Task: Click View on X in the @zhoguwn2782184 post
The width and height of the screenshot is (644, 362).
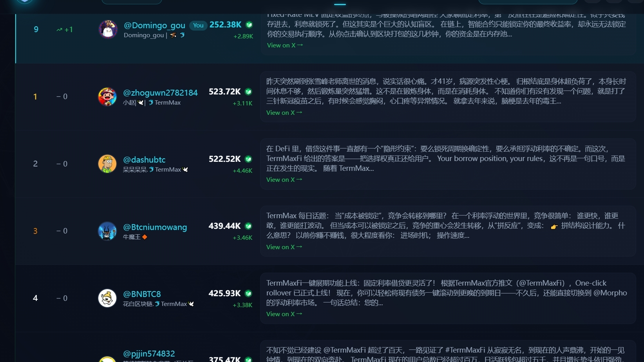Action: 284,113
